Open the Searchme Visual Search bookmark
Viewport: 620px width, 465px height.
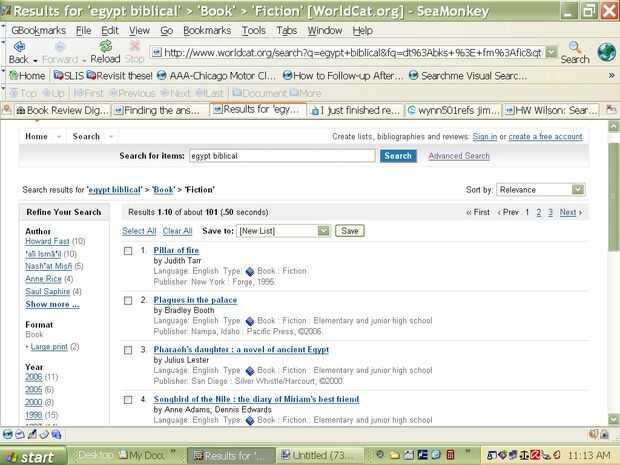468,76
